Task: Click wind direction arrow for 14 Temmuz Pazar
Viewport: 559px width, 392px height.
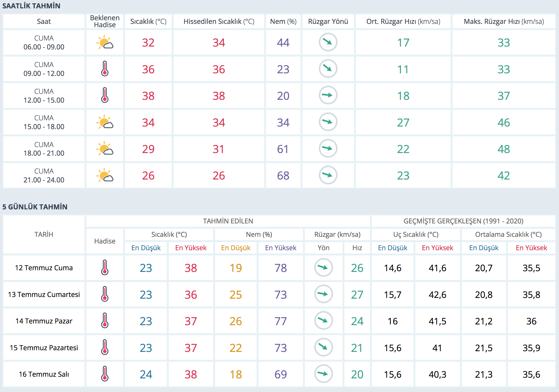Action: [323, 321]
